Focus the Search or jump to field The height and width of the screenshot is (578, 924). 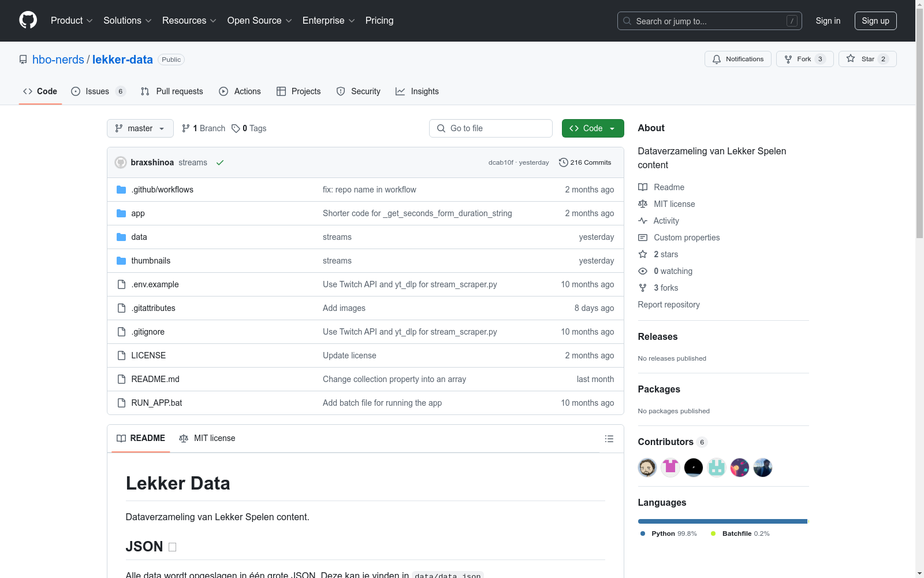click(710, 21)
